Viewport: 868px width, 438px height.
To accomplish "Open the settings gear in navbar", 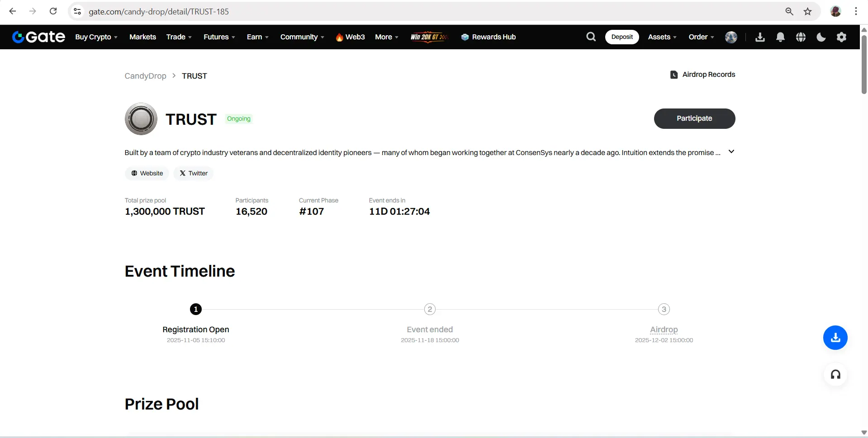I will [x=841, y=37].
